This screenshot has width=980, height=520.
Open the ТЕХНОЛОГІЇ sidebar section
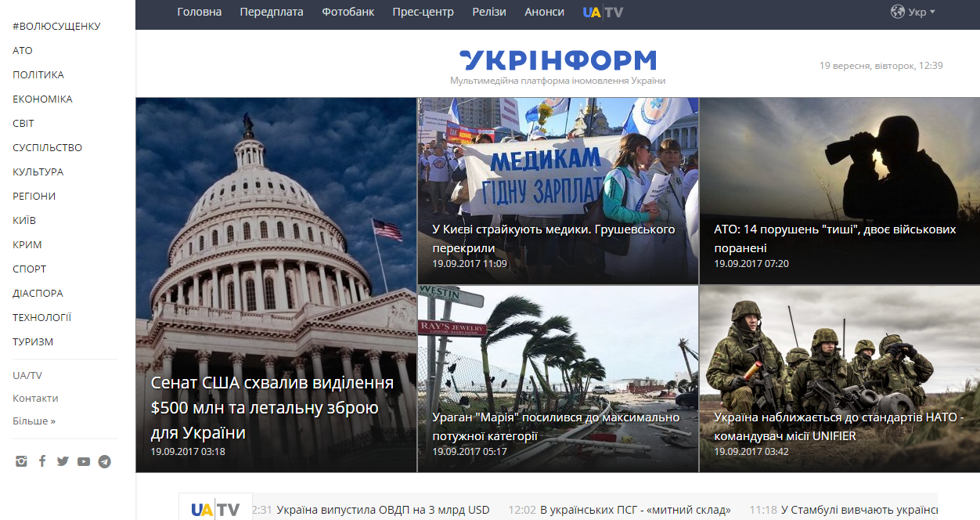click(42, 317)
